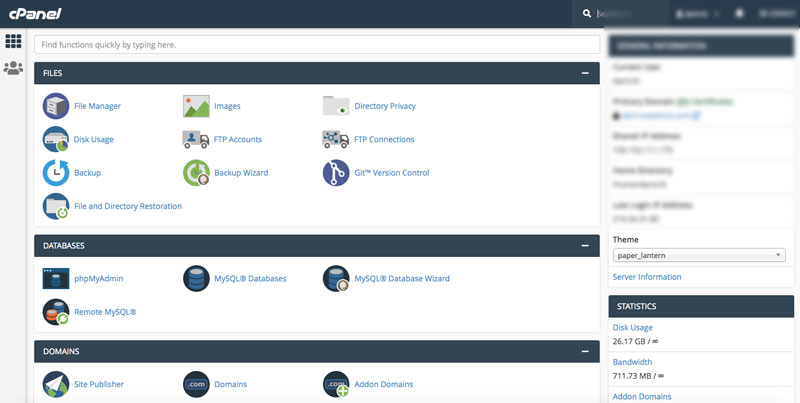The height and width of the screenshot is (403, 800).
Task: Open the File Manager icon
Action: [56, 106]
